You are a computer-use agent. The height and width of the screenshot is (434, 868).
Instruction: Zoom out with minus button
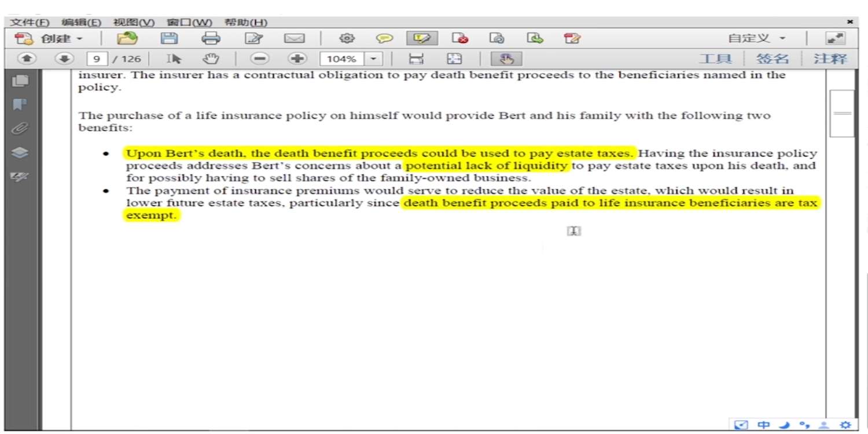point(260,58)
